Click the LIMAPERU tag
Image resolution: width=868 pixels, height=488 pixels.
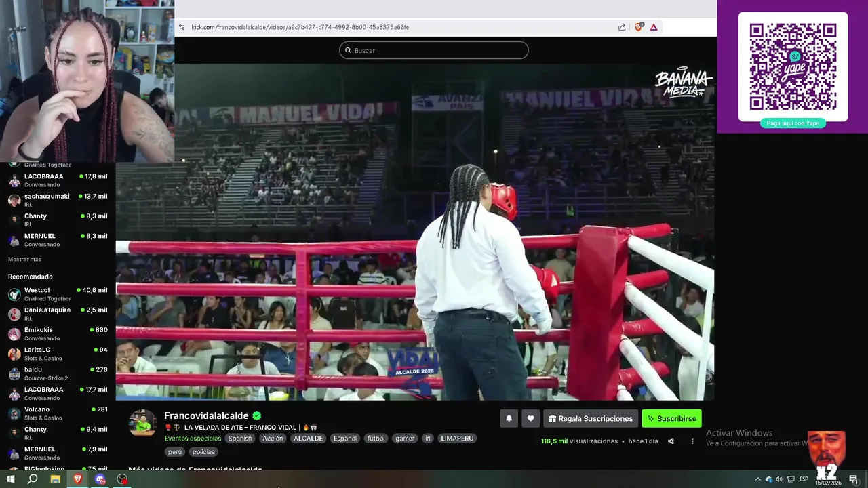click(x=457, y=439)
